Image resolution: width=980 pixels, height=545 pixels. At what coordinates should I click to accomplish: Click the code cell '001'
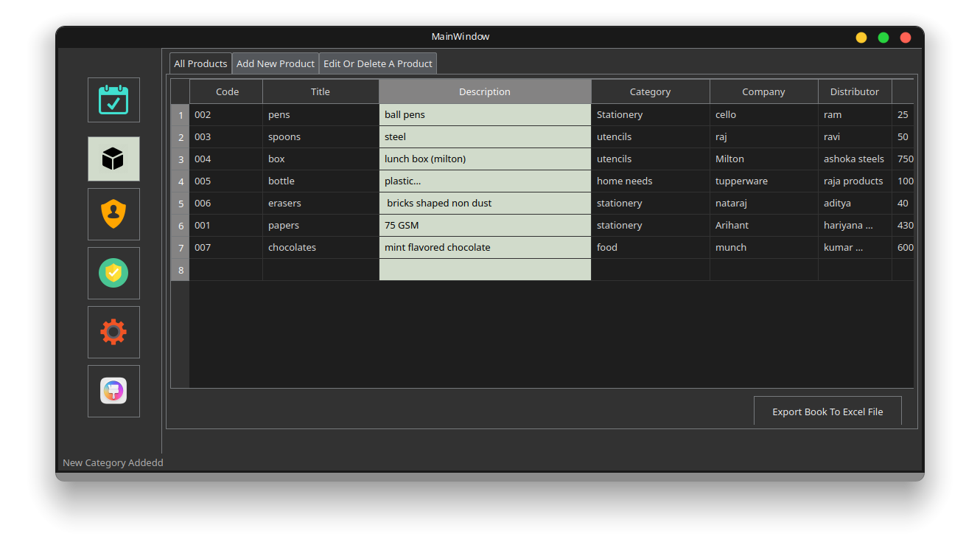pyautogui.click(x=226, y=226)
